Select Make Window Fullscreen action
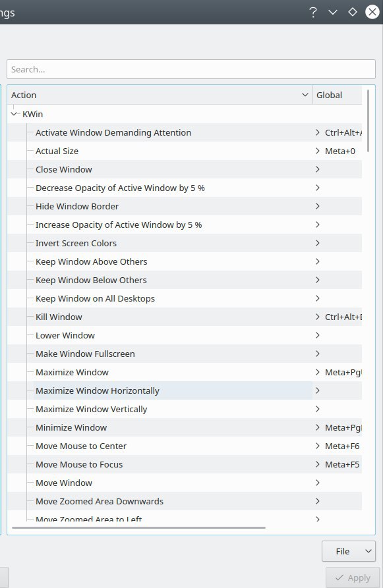 (x=85, y=354)
